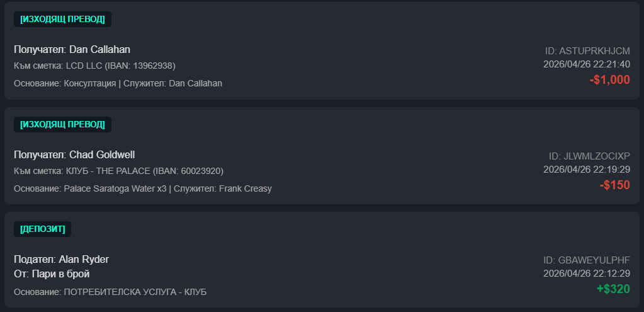Select transaction ID GBAWEYULPHF

click(587, 260)
